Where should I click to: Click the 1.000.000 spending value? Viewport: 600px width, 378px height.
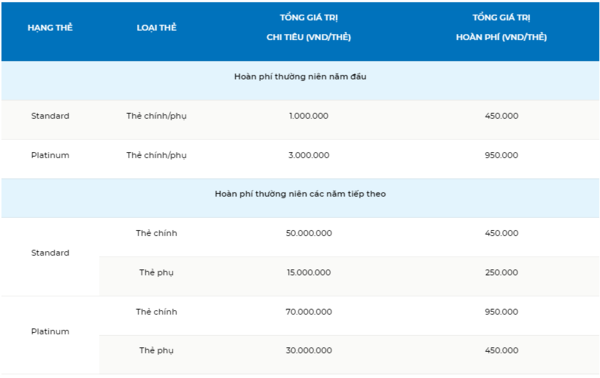309,116
